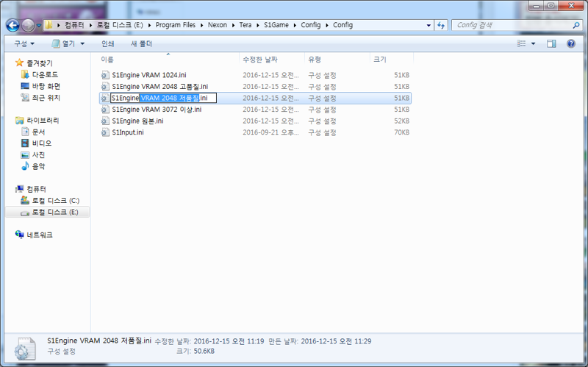
Task: Expand the address bar history dropdown
Action: pos(429,26)
